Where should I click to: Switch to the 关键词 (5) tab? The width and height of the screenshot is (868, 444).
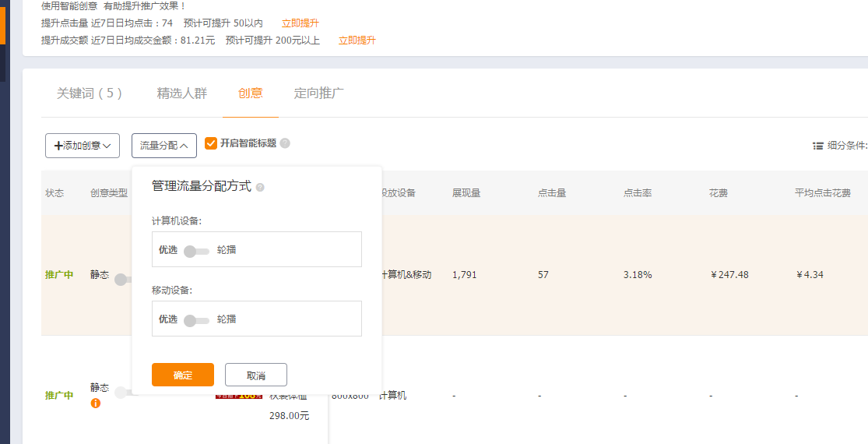coord(90,93)
